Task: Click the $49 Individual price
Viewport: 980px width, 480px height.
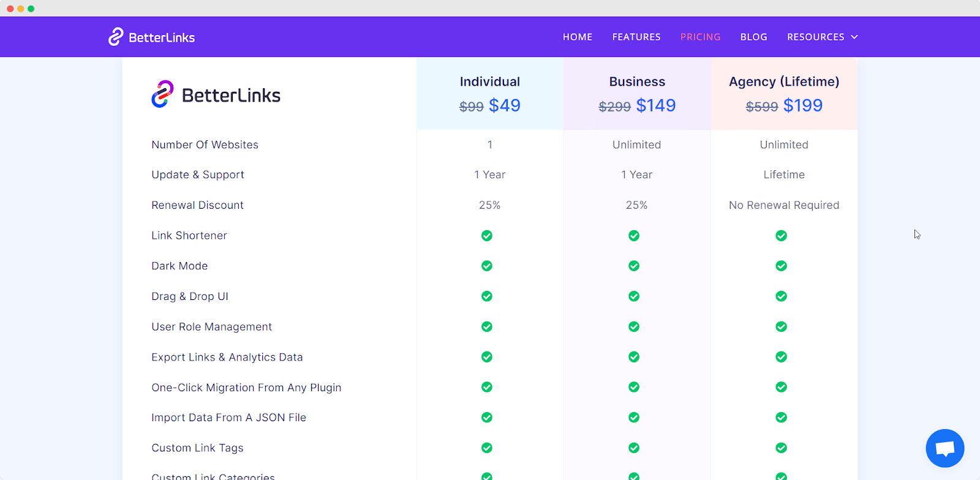Action: [505, 105]
